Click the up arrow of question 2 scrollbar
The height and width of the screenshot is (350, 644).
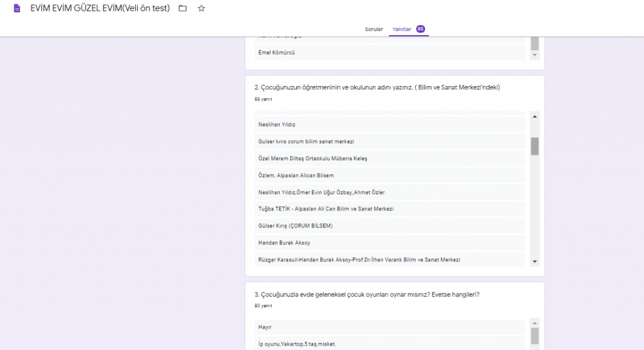(535, 116)
